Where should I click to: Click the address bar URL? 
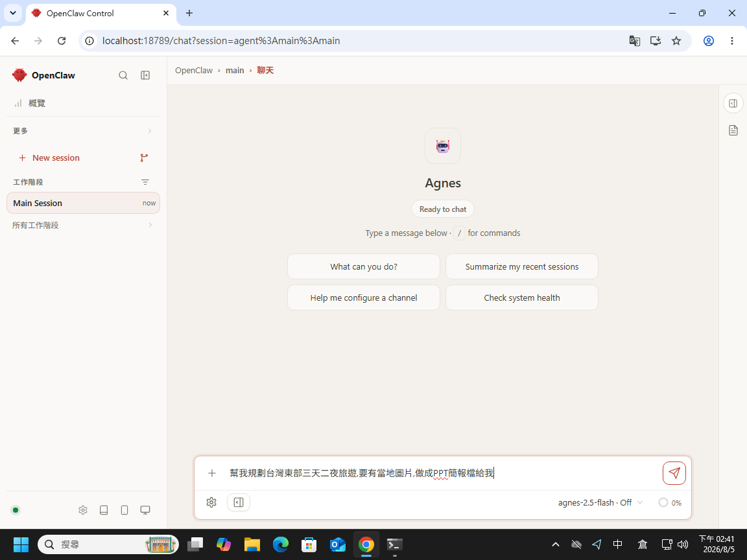tap(221, 41)
